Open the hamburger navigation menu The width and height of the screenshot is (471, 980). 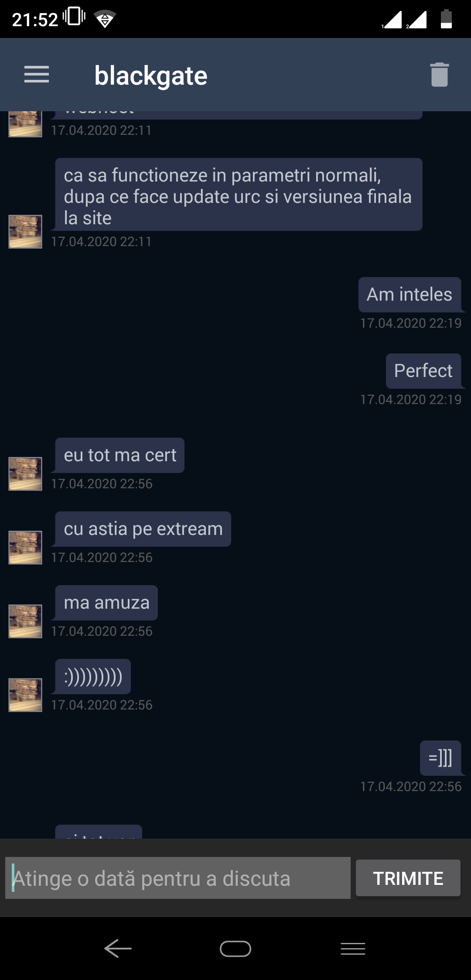(37, 75)
